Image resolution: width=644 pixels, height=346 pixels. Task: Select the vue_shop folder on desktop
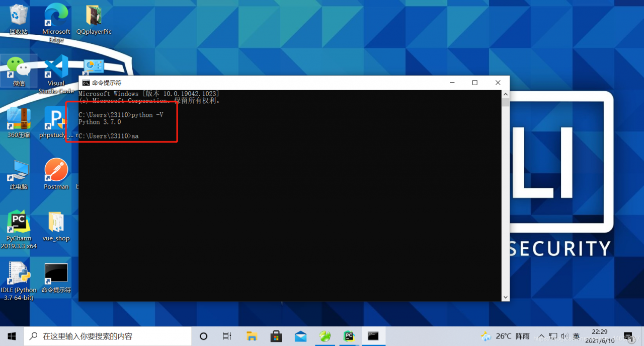point(56,227)
